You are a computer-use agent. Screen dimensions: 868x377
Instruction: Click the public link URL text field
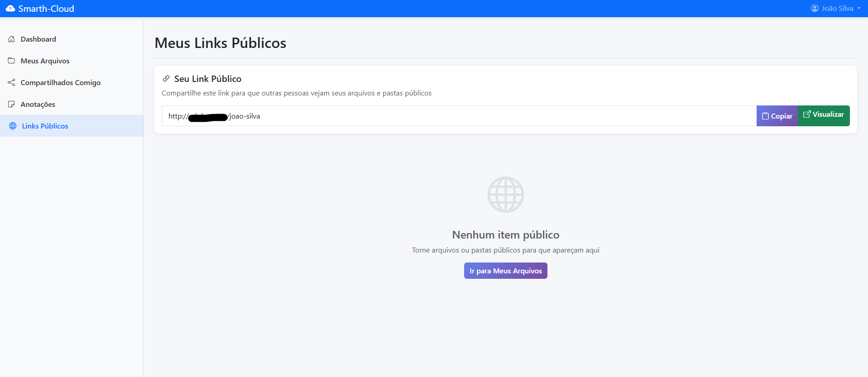coord(453,116)
